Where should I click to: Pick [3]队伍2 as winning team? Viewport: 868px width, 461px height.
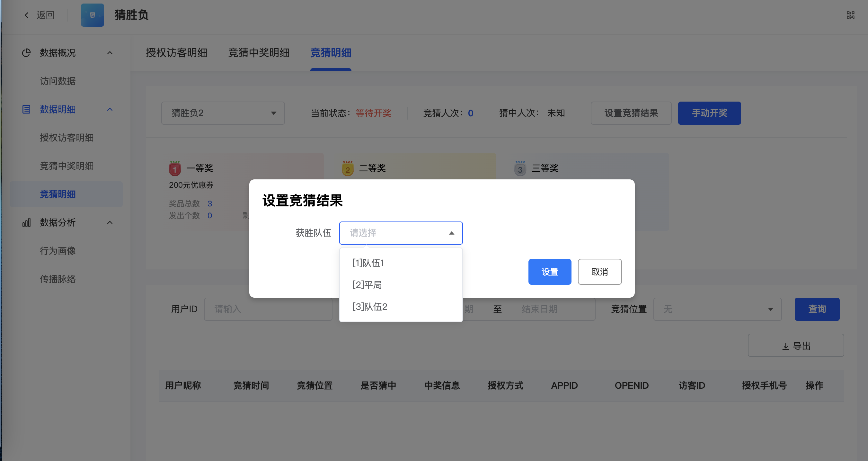click(x=370, y=307)
